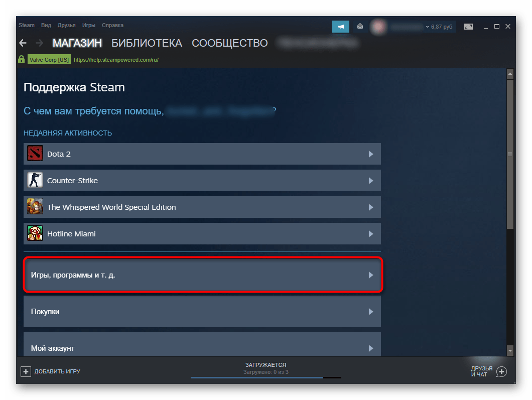Click The Whispered World game icon

(x=35, y=207)
